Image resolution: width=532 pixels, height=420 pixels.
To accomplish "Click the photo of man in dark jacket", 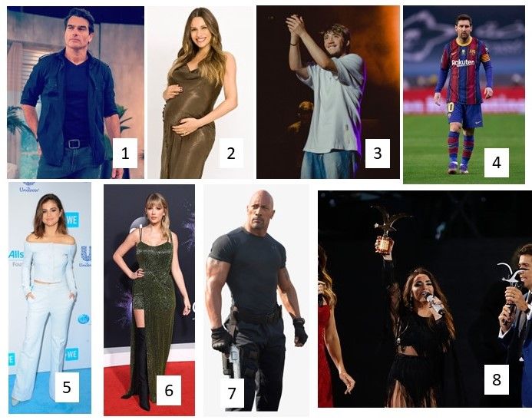I will 75,92.
